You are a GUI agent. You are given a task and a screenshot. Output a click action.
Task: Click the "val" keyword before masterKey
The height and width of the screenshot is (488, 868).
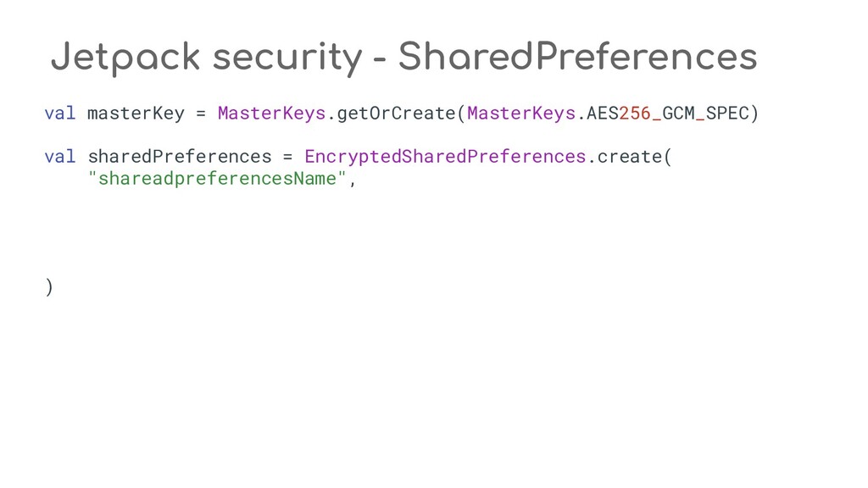60,113
